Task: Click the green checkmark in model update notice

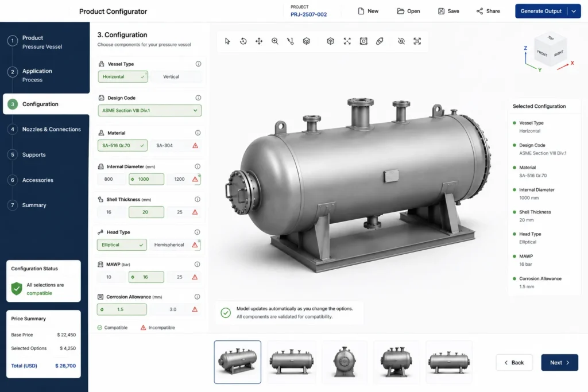Action: pos(226,313)
